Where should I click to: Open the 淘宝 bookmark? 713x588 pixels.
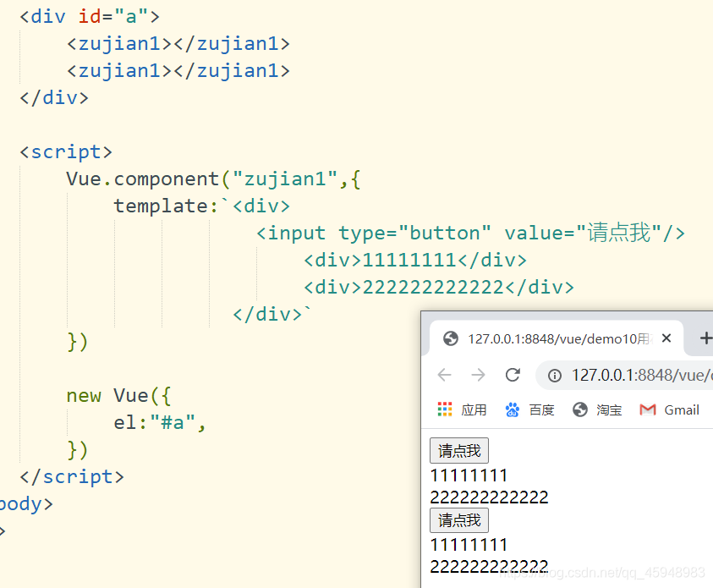[x=597, y=409]
